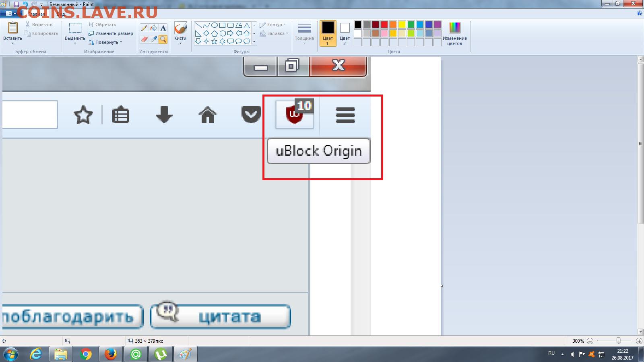Choose the Rectangle shape

[222, 25]
